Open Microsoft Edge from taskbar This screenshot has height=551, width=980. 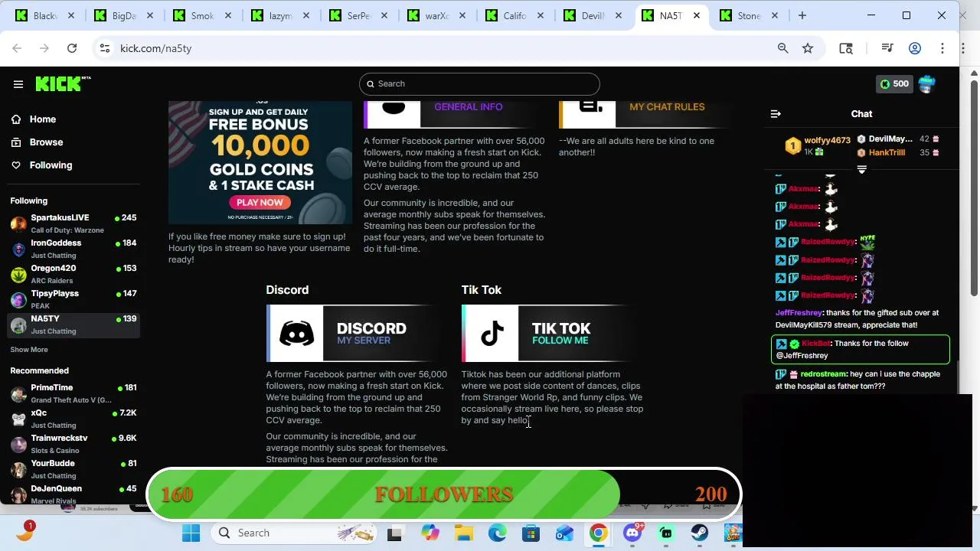497,533
